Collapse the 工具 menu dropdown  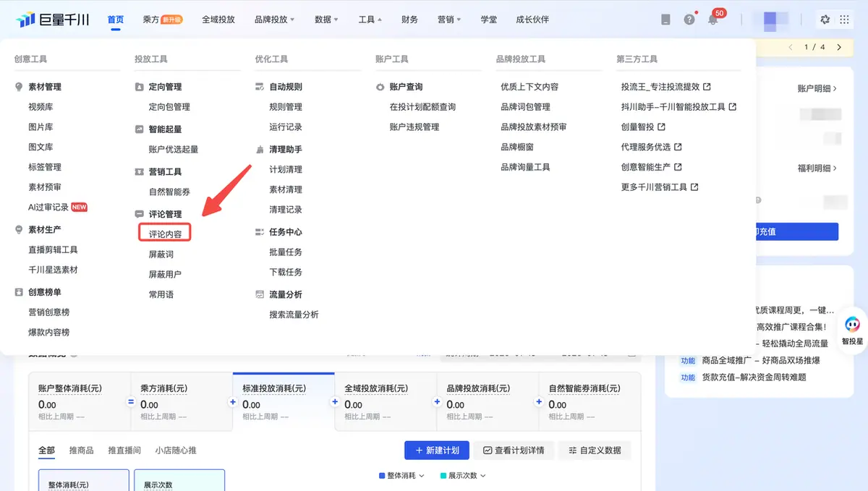370,20
